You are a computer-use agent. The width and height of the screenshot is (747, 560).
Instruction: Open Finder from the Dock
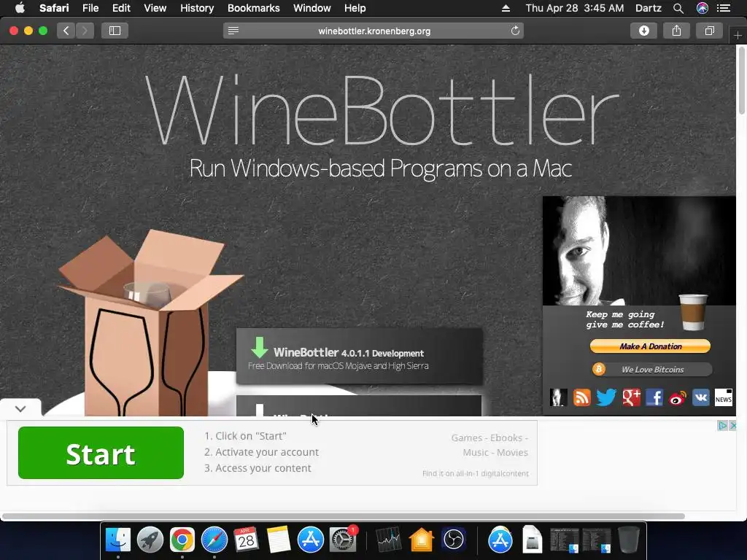117,540
